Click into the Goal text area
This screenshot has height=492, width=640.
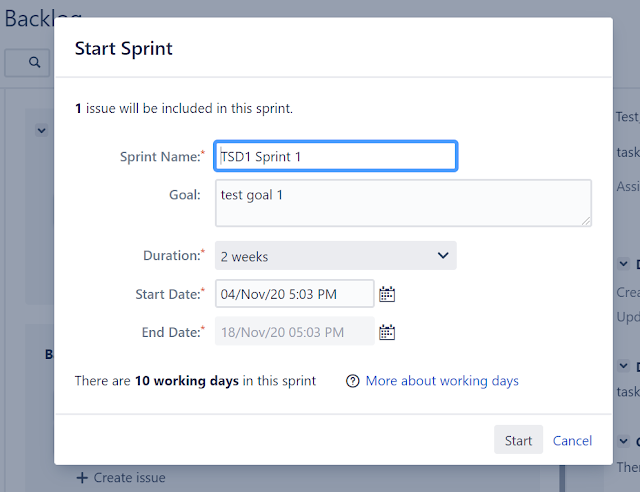[x=403, y=203]
